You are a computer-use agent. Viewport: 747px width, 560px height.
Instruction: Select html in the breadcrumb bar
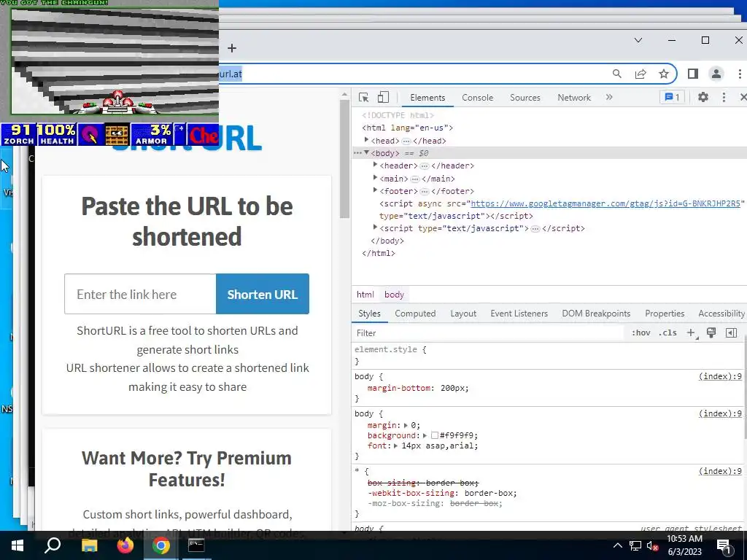(365, 295)
